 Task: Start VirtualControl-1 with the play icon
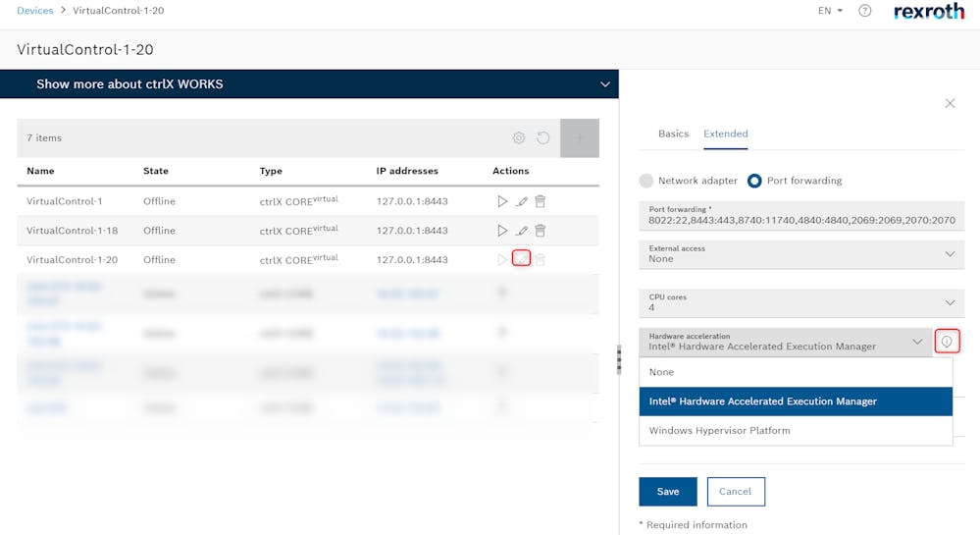tap(502, 201)
